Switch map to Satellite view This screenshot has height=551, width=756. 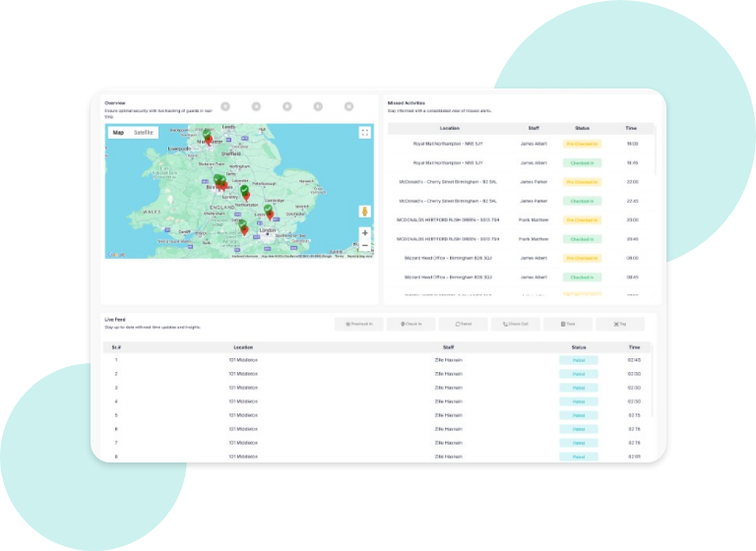point(144,133)
